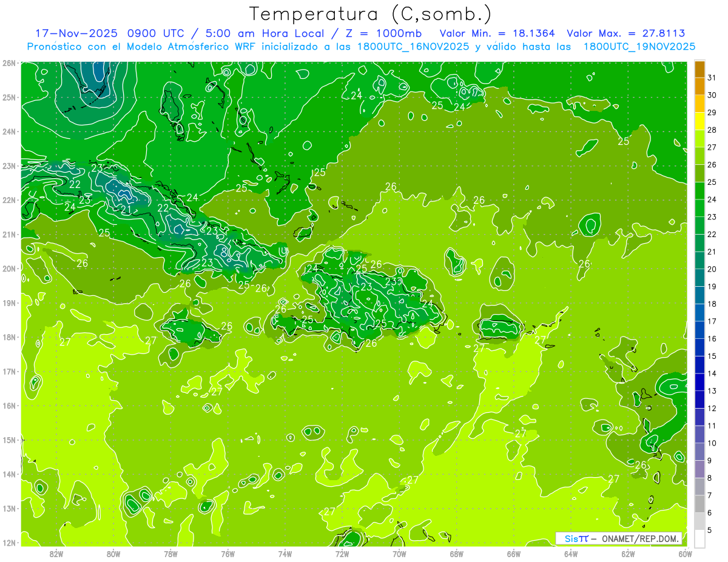Click the "60W" longitude axis label
Image resolution: width=728 pixels, height=562 pixels.
pos(685,554)
